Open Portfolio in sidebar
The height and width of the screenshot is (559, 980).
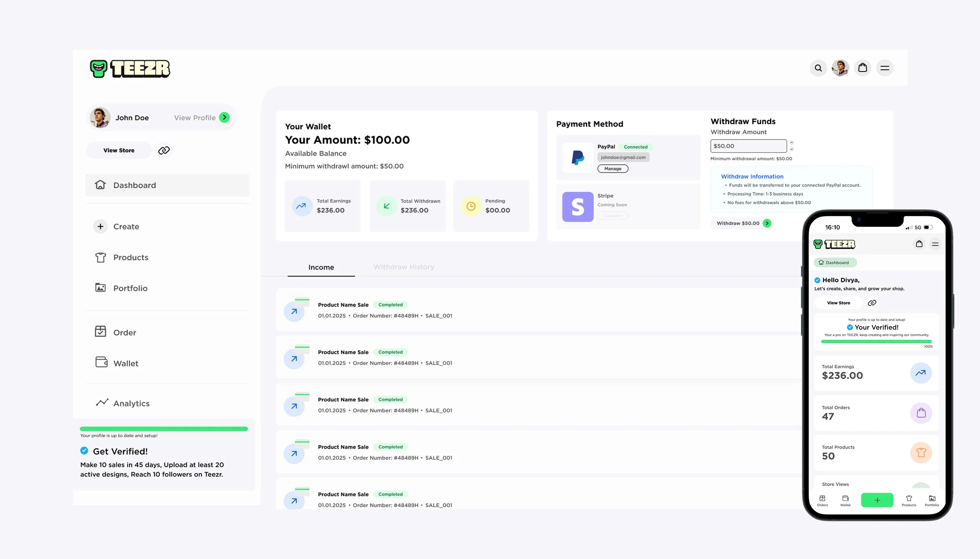pyautogui.click(x=130, y=288)
